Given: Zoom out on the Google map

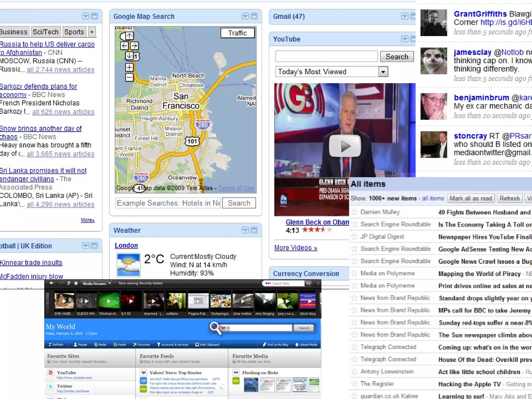Looking at the screenshot, I should tap(129, 77).
